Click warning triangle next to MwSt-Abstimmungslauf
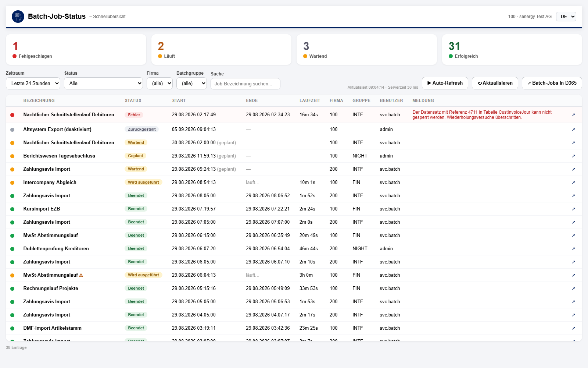The width and height of the screenshot is (588, 368). pos(81,275)
